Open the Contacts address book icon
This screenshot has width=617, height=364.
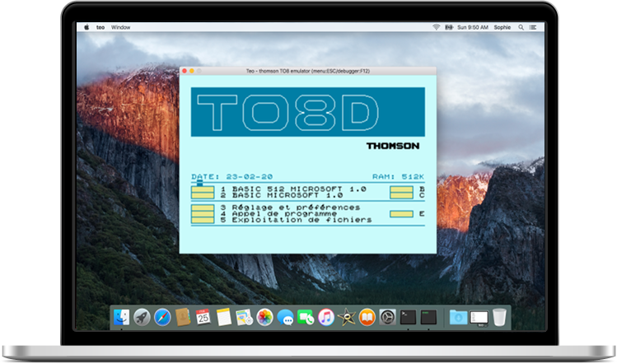click(x=183, y=317)
